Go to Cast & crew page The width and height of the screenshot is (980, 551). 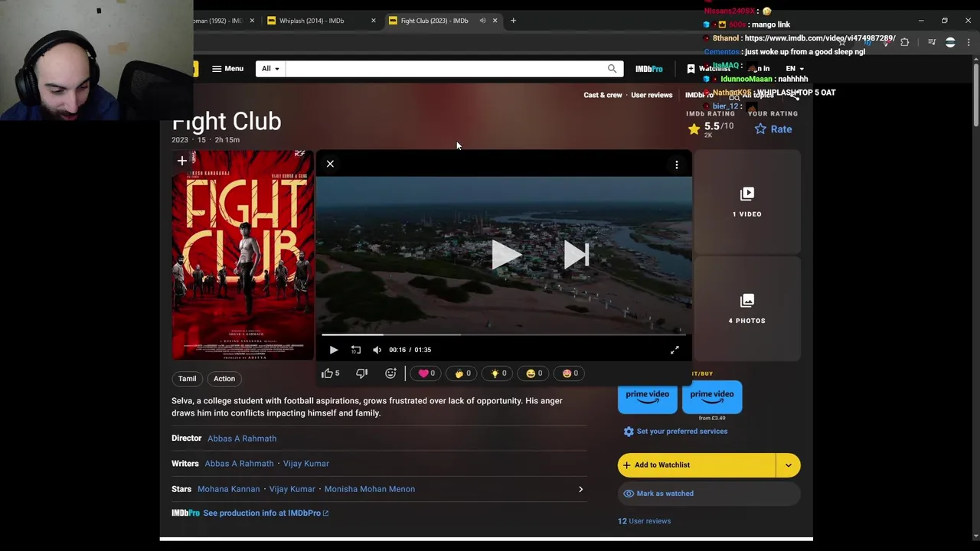click(603, 95)
